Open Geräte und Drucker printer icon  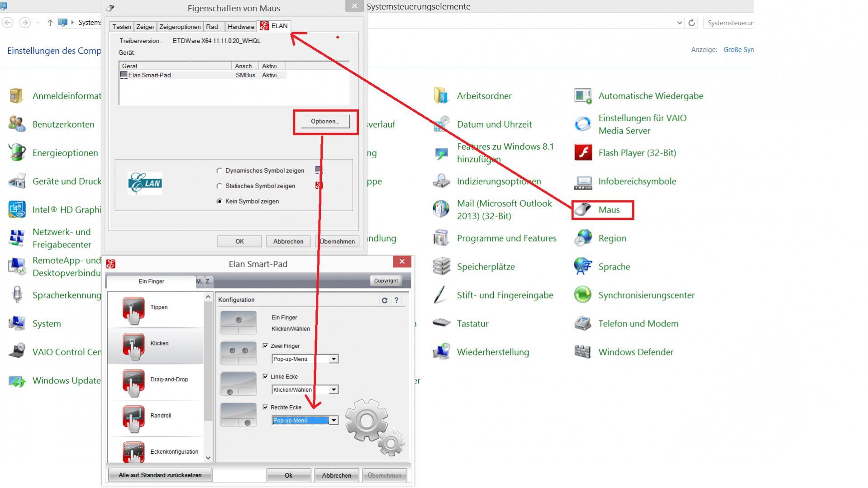16,181
